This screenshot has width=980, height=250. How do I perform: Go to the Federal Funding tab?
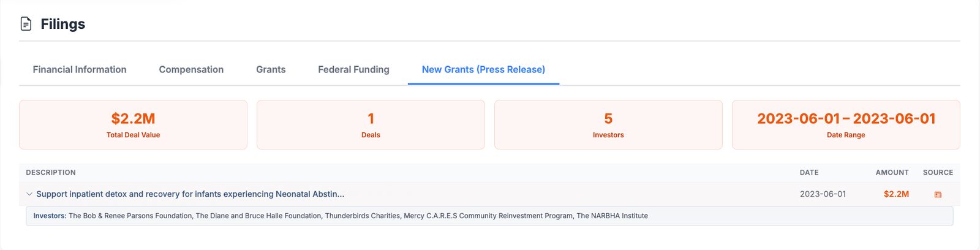click(x=353, y=69)
